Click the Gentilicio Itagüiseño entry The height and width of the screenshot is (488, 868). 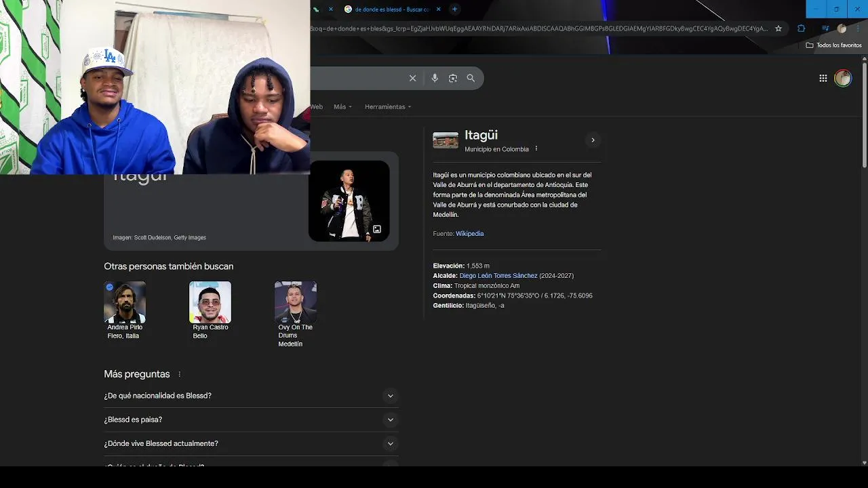tap(469, 306)
